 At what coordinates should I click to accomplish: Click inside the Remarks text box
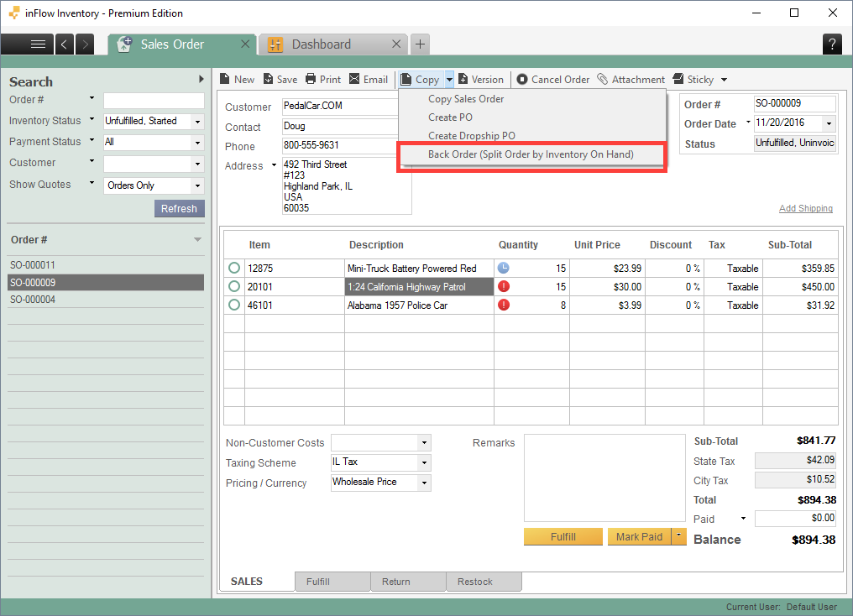(x=604, y=478)
